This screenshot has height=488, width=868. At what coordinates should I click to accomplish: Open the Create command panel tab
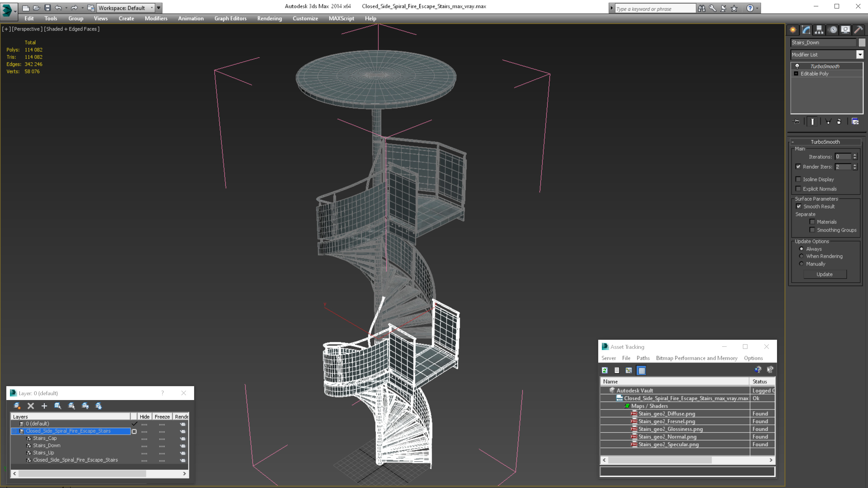tap(793, 30)
